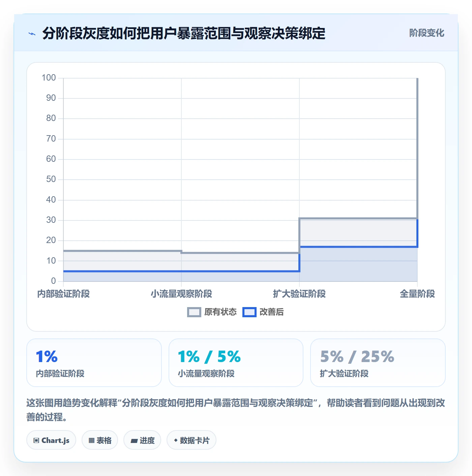Open the Chart.js tag

click(51, 440)
